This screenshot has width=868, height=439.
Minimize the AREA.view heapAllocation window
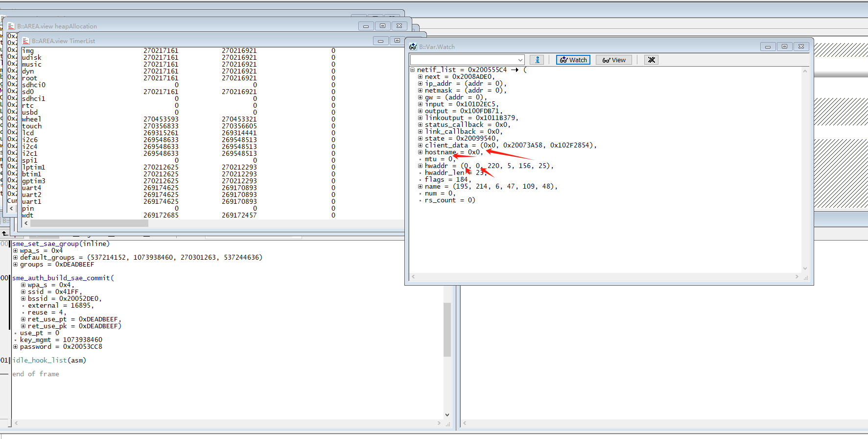coord(366,26)
